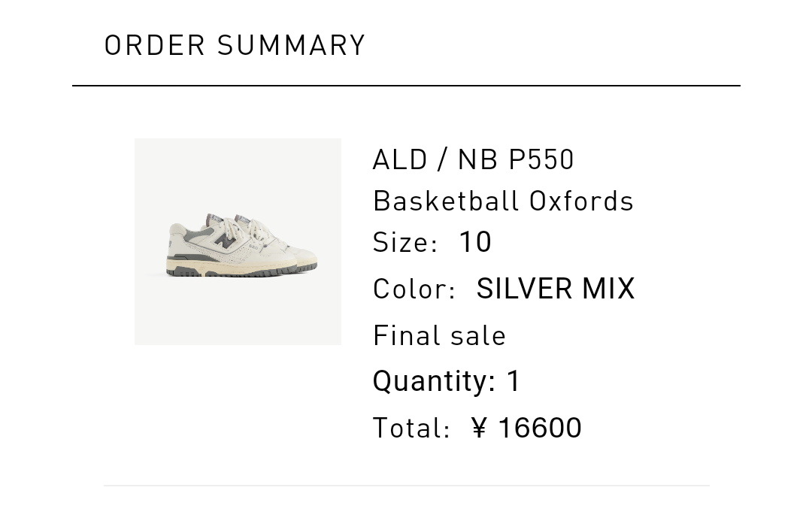Click the yen currency symbol
This screenshot has height=524, width=812.
coord(480,428)
